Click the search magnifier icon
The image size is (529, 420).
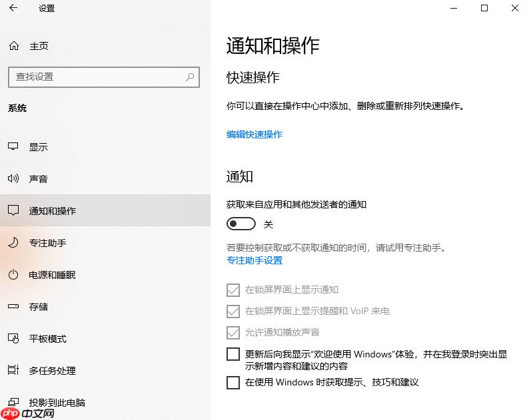pyautogui.click(x=190, y=77)
